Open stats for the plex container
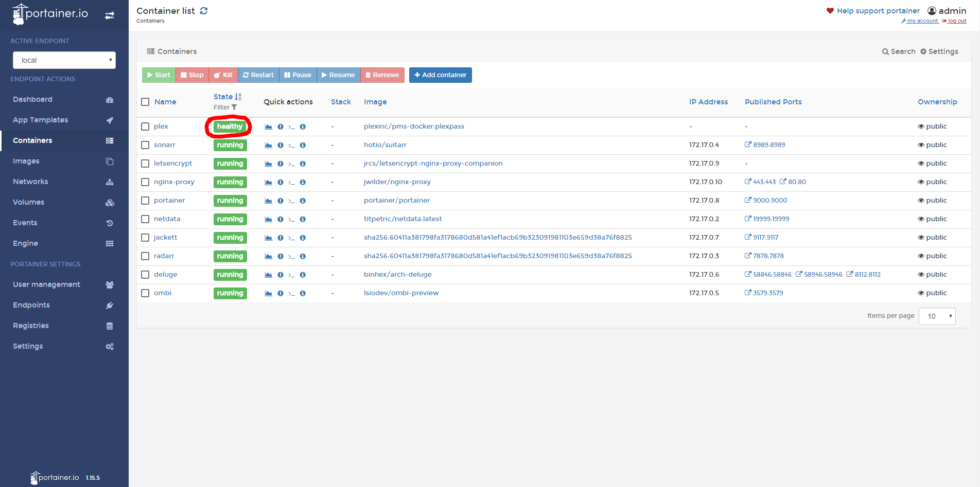Image resolution: width=980 pixels, height=487 pixels. click(x=269, y=127)
